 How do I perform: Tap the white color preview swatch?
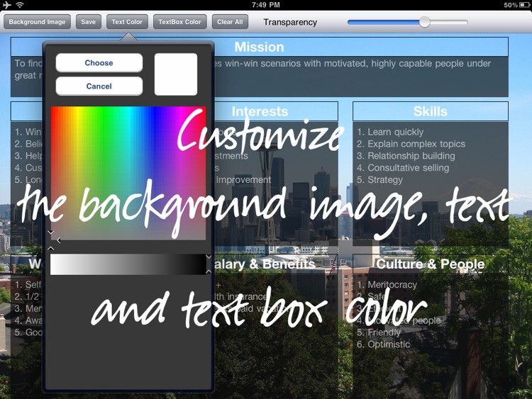(176, 74)
